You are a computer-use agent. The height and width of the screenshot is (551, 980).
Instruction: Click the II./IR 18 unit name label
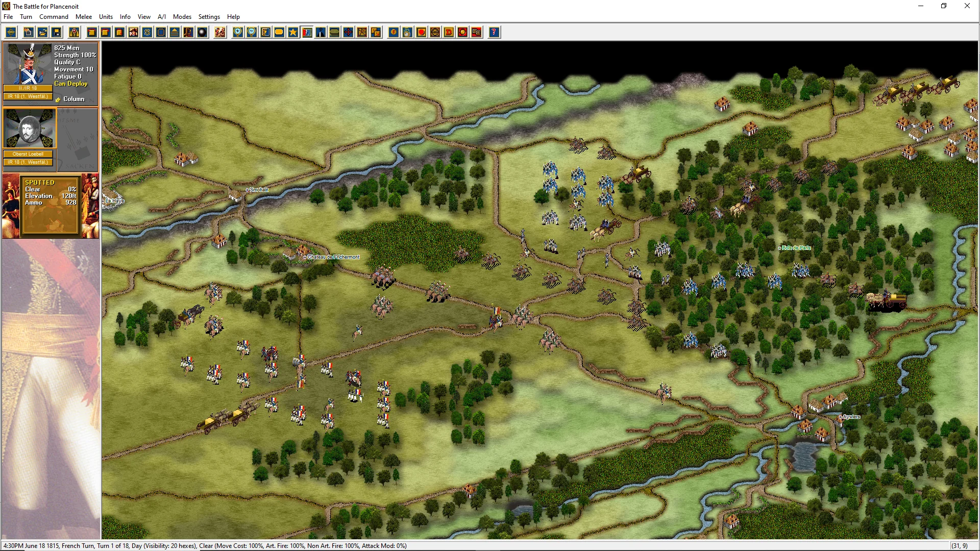[x=28, y=88]
